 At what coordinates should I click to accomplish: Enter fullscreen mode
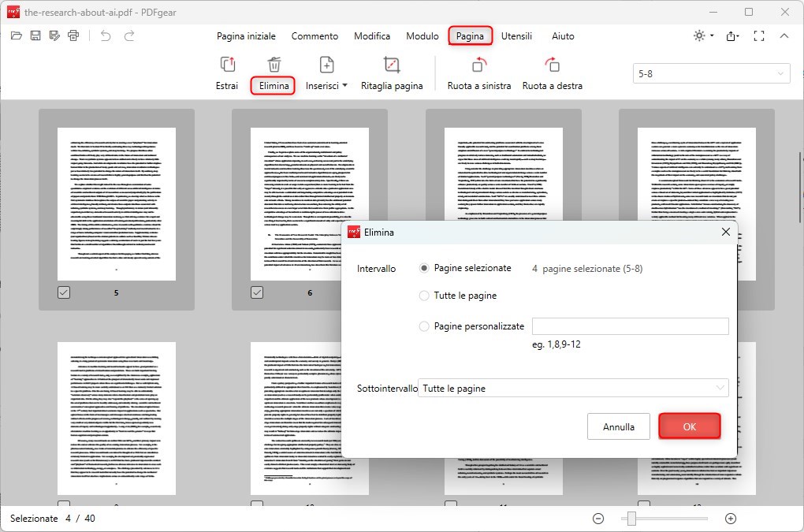click(x=759, y=35)
